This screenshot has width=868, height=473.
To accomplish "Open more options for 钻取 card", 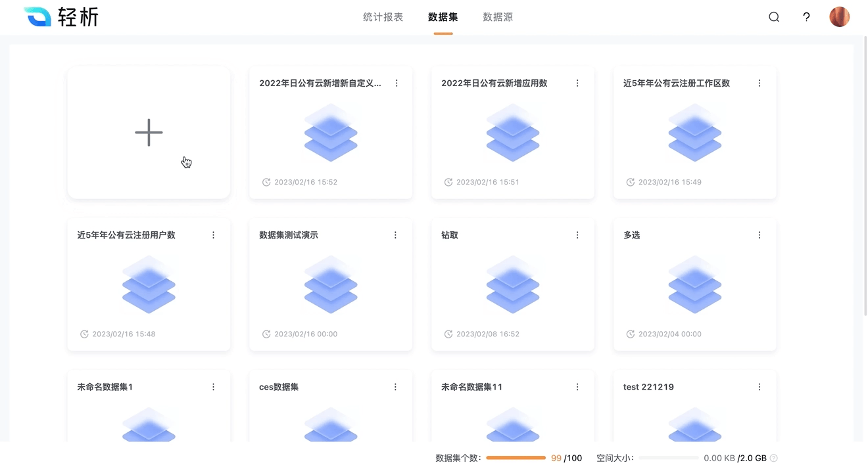I will 577,235.
